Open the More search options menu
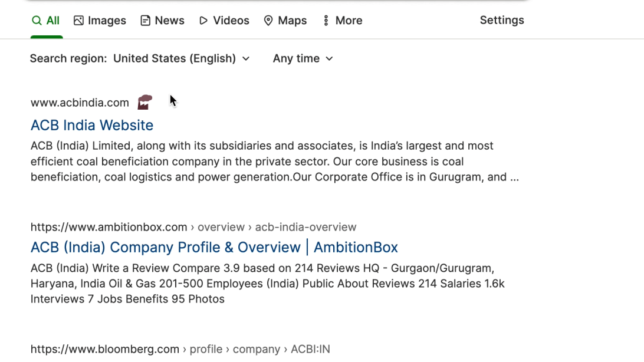644x362 pixels. click(343, 21)
